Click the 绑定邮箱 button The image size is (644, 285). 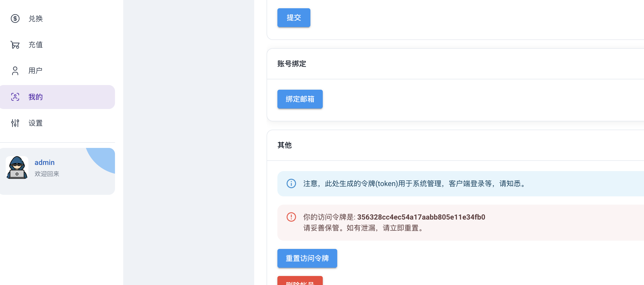click(300, 99)
